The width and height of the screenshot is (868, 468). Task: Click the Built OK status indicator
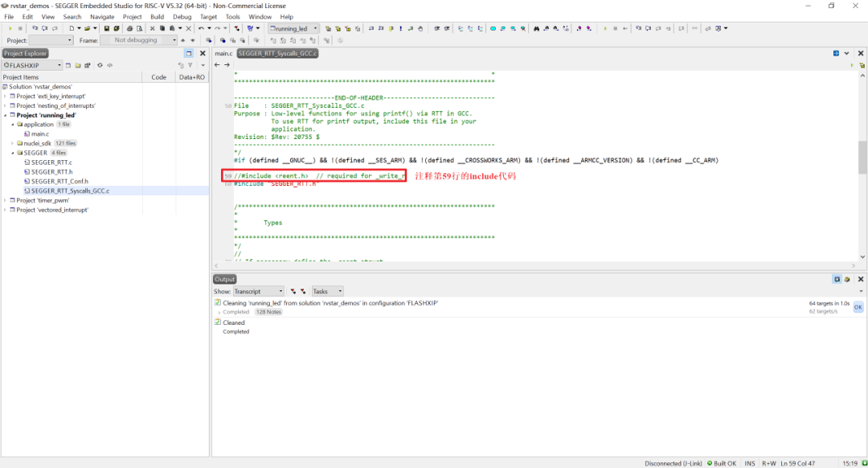pyautogui.click(x=721, y=463)
